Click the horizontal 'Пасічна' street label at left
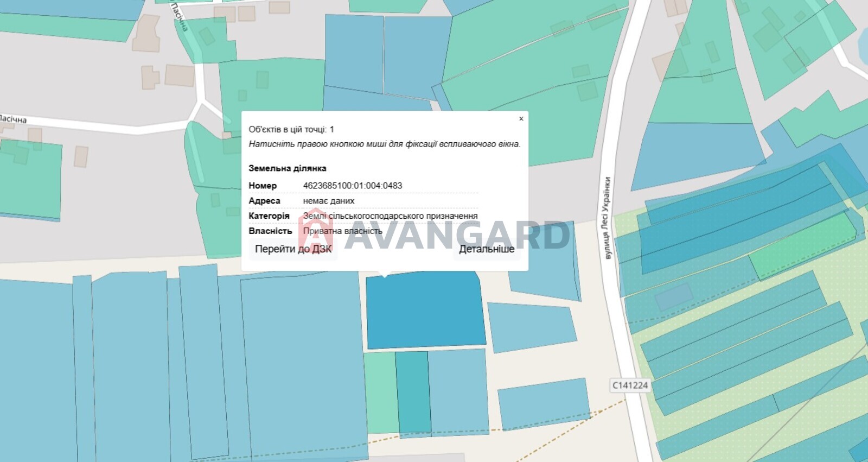868x462 pixels. 13,119
